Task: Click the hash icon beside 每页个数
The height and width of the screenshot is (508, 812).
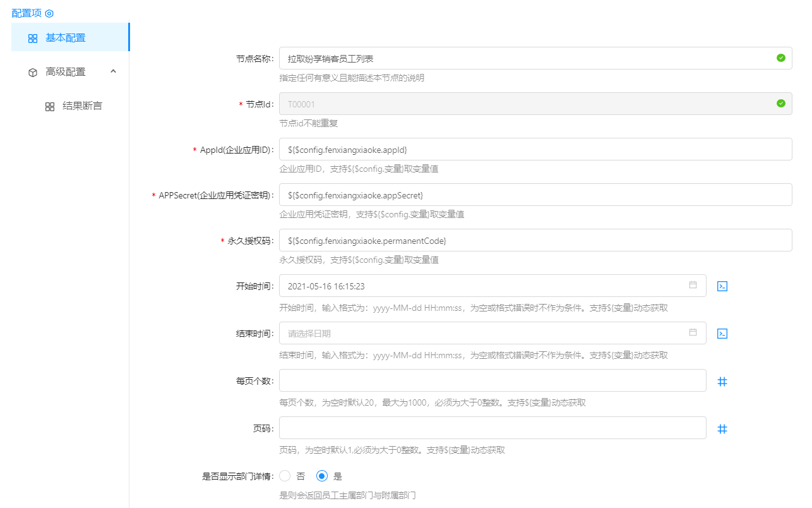Action: [x=722, y=382]
